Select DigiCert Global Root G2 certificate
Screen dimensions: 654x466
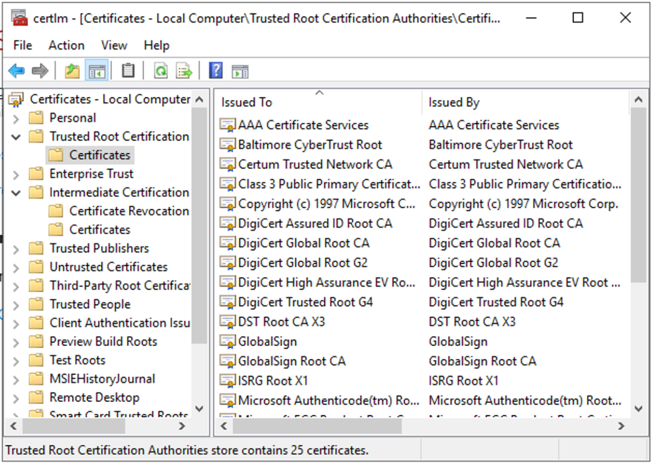[302, 262]
